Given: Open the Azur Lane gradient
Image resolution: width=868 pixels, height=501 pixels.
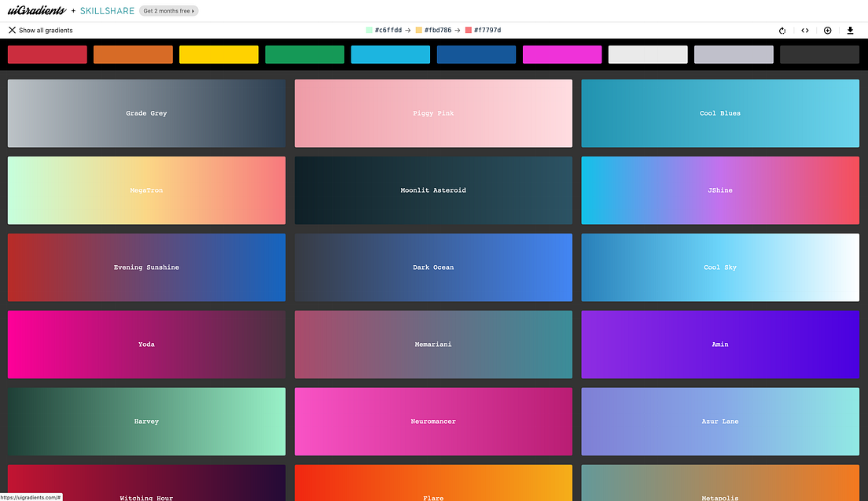Looking at the screenshot, I should [x=720, y=421].
